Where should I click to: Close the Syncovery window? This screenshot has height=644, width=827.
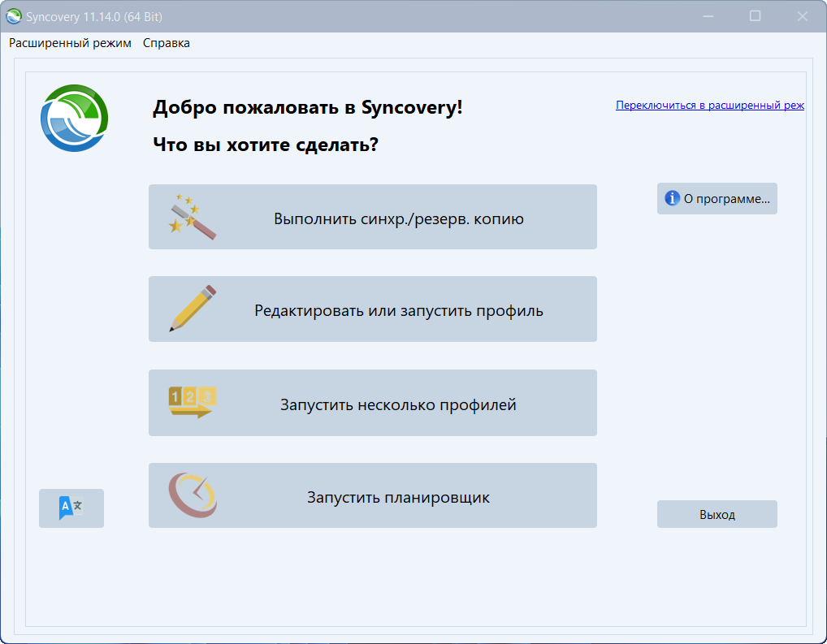pyautogui.click(x=802, y=16)
